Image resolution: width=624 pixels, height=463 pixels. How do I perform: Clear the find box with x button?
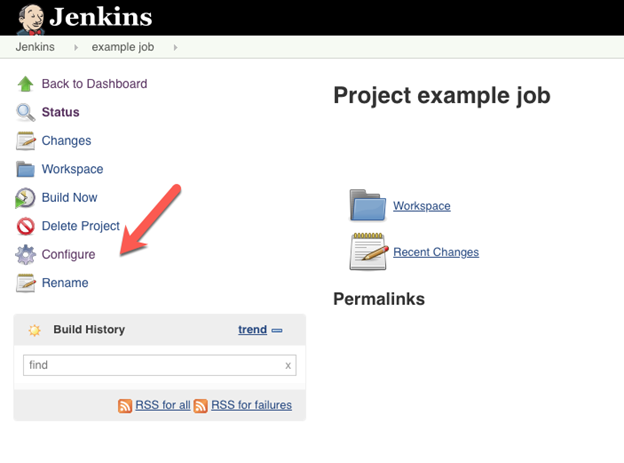[x=288, y=366]
